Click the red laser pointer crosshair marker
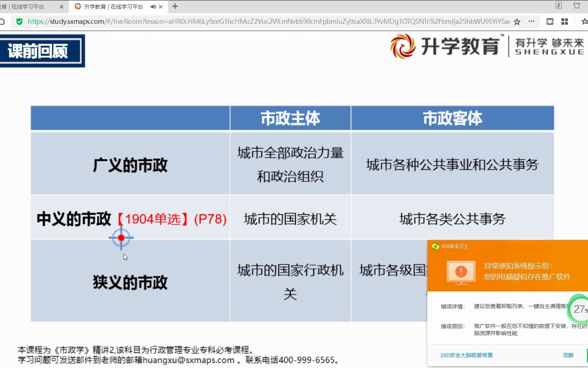 [x=121, y=238]
